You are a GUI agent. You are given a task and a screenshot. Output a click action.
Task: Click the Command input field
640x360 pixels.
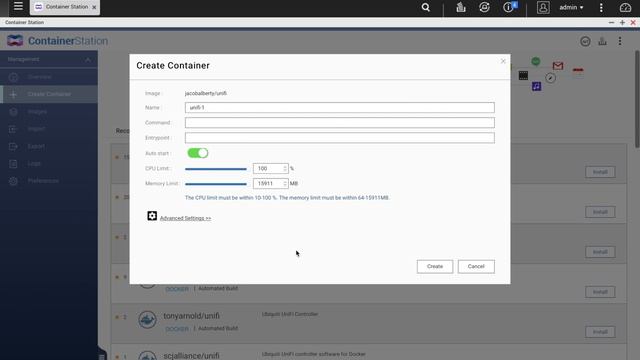tap(340, 122)
